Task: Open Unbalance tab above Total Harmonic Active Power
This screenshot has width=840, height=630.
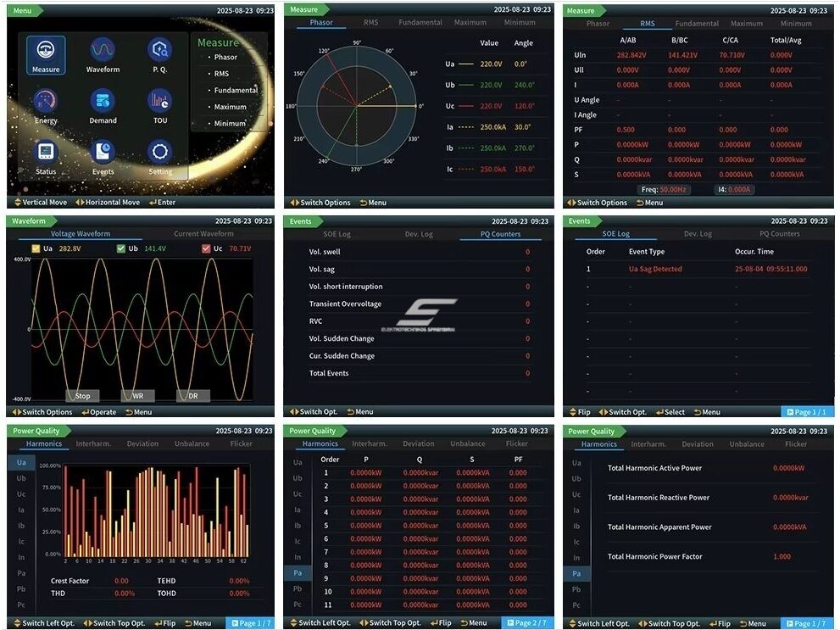Action: [747, 444]
